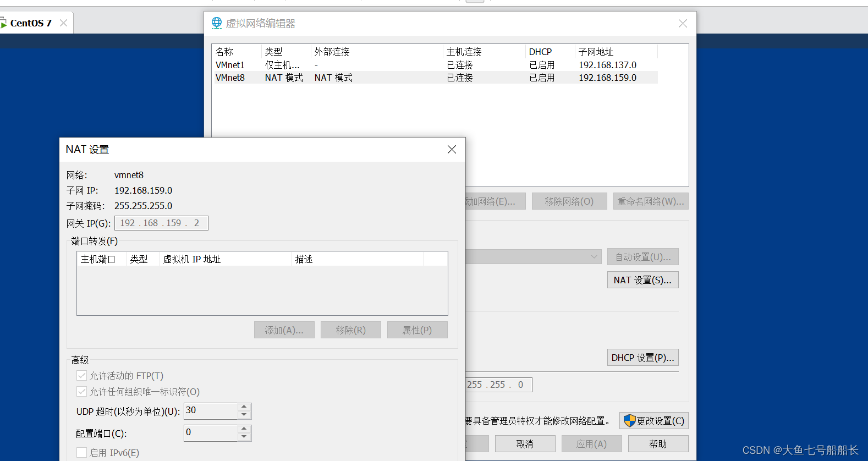Screen dimensions: 868x461
Task: Click the subnet mask field showing 255.255.0
Action: pyautogui.click(x=499, y=385)
